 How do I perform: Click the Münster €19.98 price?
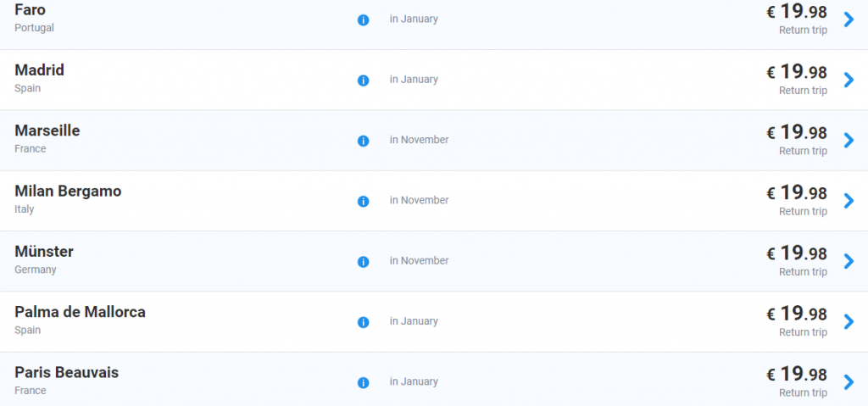coord(797,253)
